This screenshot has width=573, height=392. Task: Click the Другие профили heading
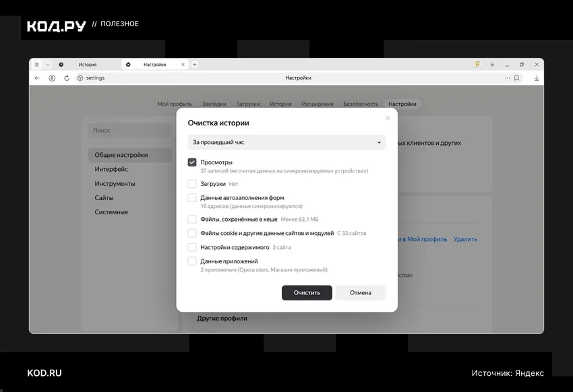222,319
